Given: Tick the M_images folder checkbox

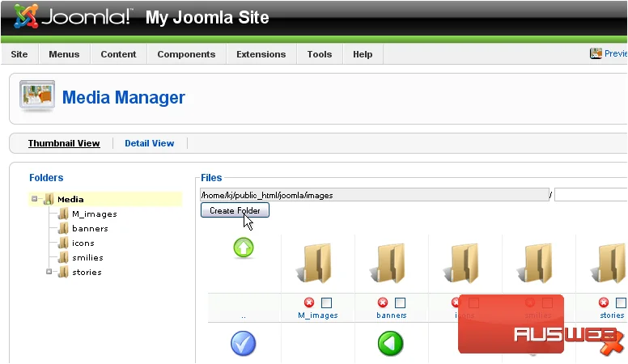Looking at the screenshot, I should tap(326, 303).
